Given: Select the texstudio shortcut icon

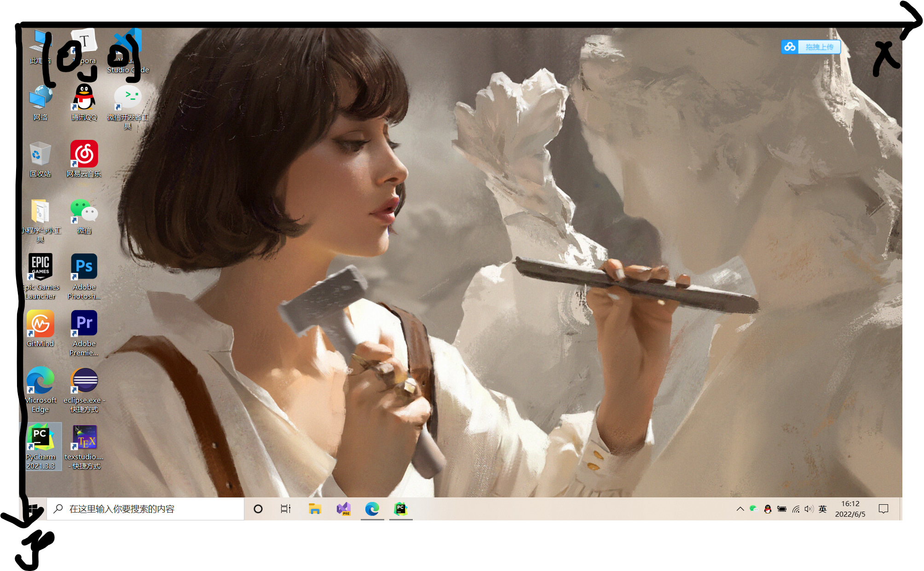Looking at the screenshot, I should [x=84, y=447].
